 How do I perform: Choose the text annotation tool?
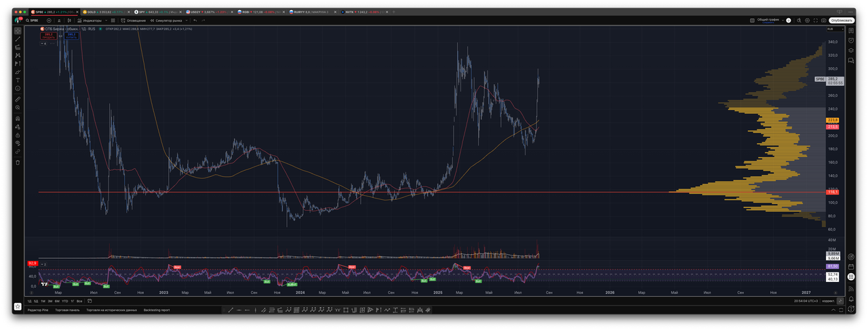click(x=18, y=80)
